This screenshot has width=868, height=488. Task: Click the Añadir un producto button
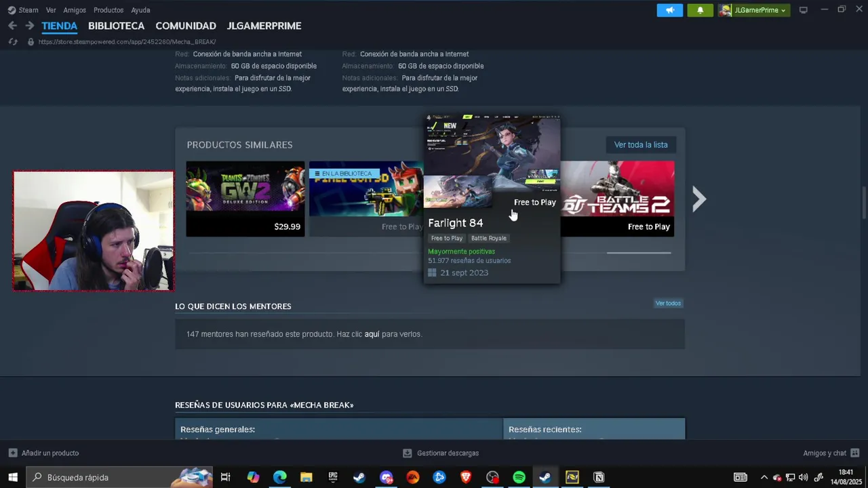tap(43, 453)
